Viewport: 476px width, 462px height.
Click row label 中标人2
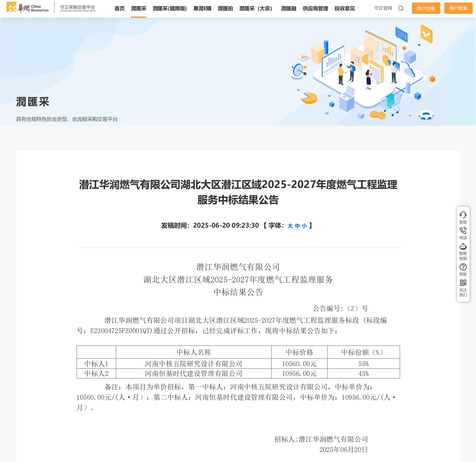[x=96, y=373]
